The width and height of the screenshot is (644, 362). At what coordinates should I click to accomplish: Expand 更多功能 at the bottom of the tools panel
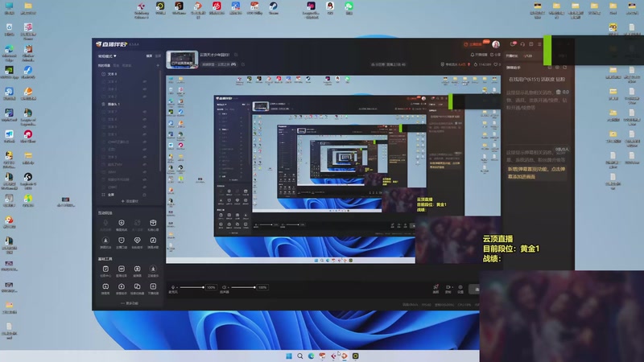130,303
